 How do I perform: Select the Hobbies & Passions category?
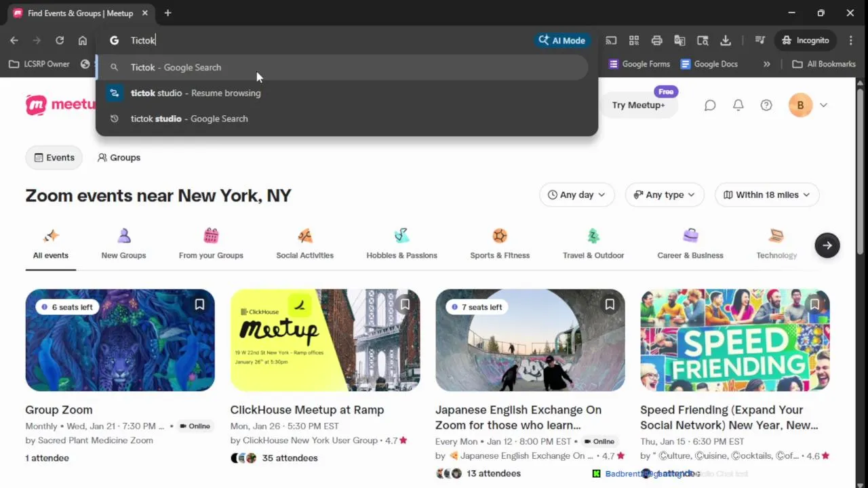[x=401, y=245]
